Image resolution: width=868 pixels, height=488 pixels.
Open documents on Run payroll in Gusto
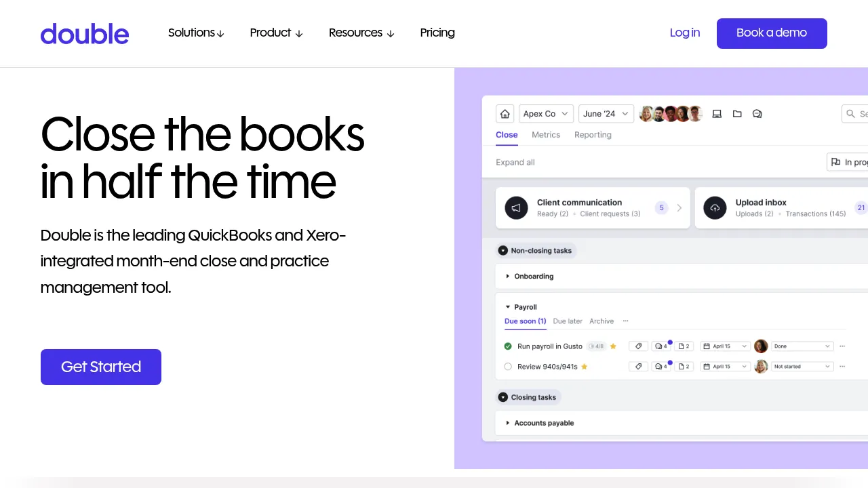click(684, 346)
